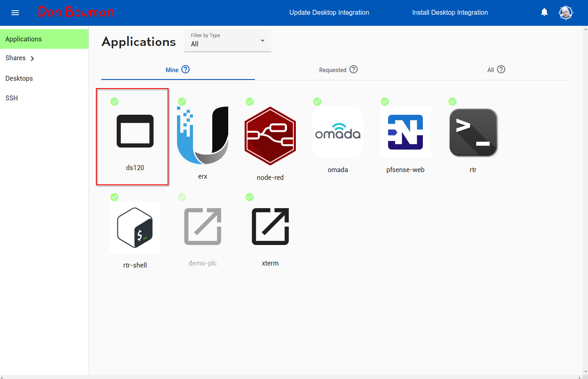Open the ds120 application icon

pyautogui.click(x=135, y=131)
